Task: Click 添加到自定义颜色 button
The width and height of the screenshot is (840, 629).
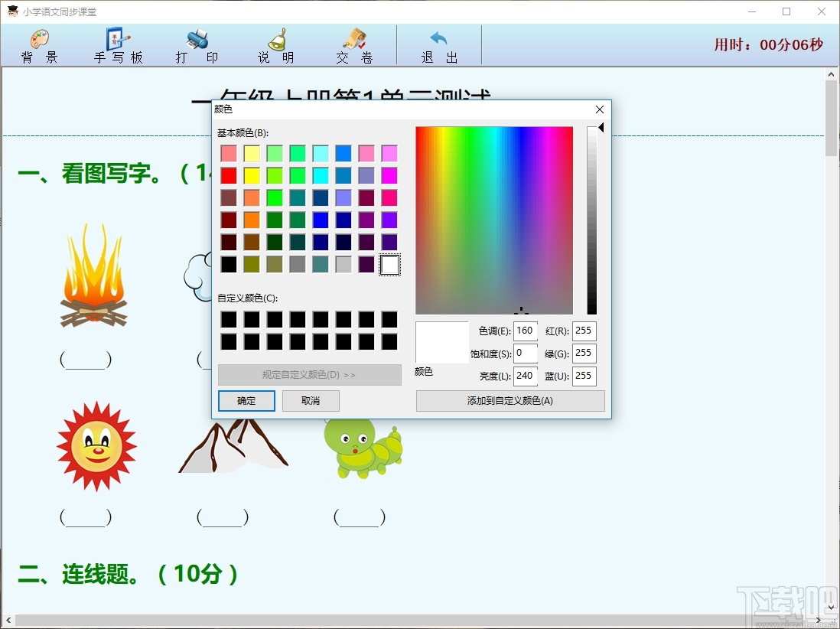Action: click(510, 401)
